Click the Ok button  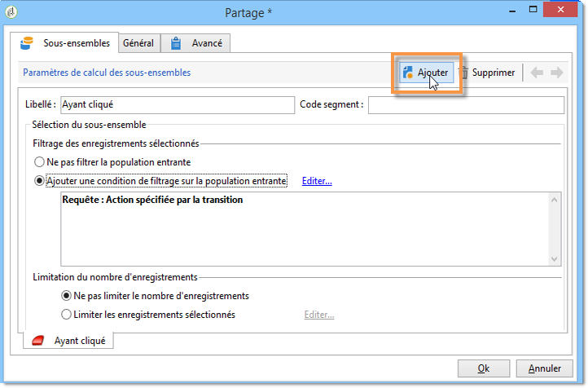[484, 368]
